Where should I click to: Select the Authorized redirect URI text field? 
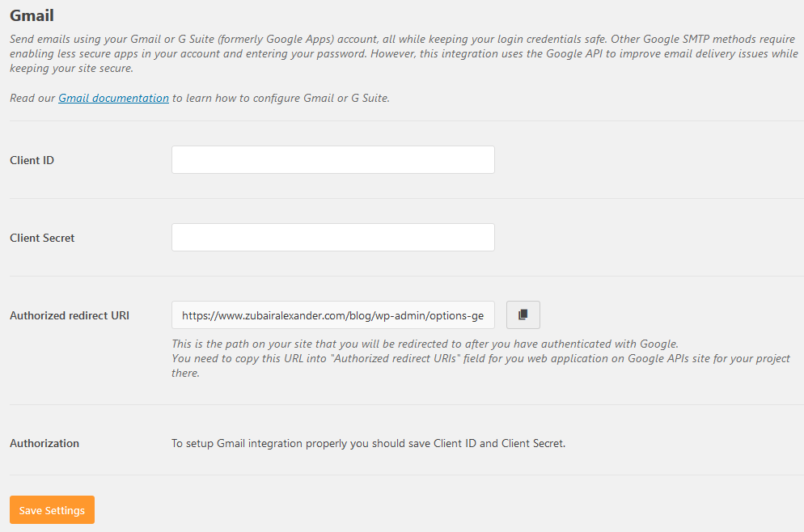(x=332, y=315)
